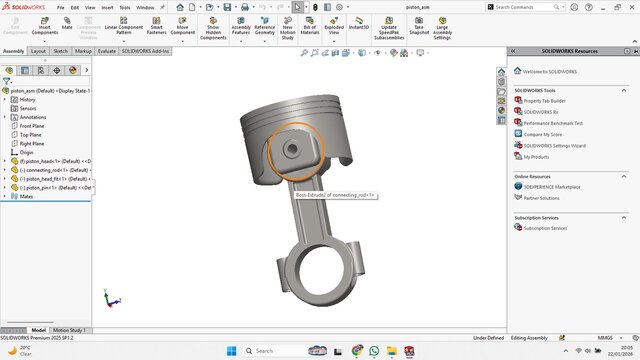Open Appearances tab in the task pane
This screenshot has height=360, width=640.
[501, 110]
